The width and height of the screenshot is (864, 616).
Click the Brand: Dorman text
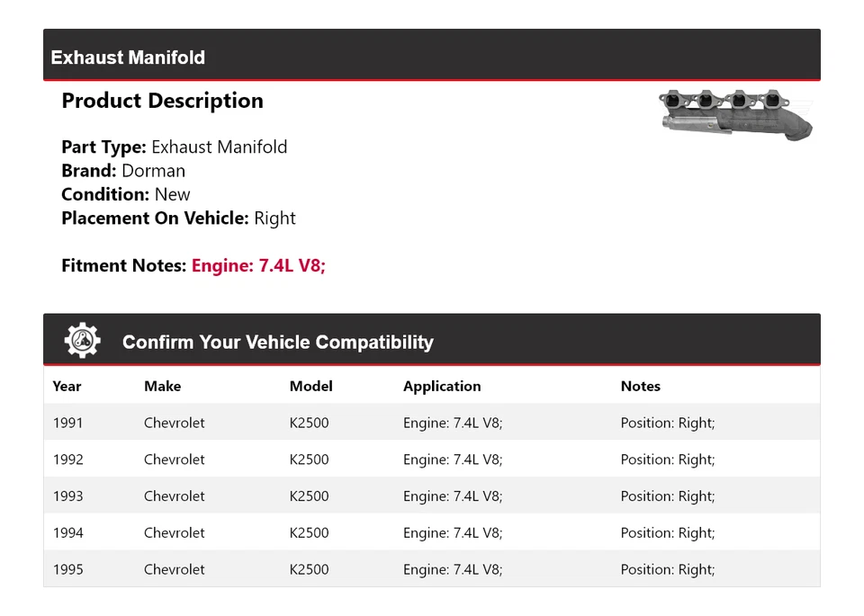pos(123,171)
